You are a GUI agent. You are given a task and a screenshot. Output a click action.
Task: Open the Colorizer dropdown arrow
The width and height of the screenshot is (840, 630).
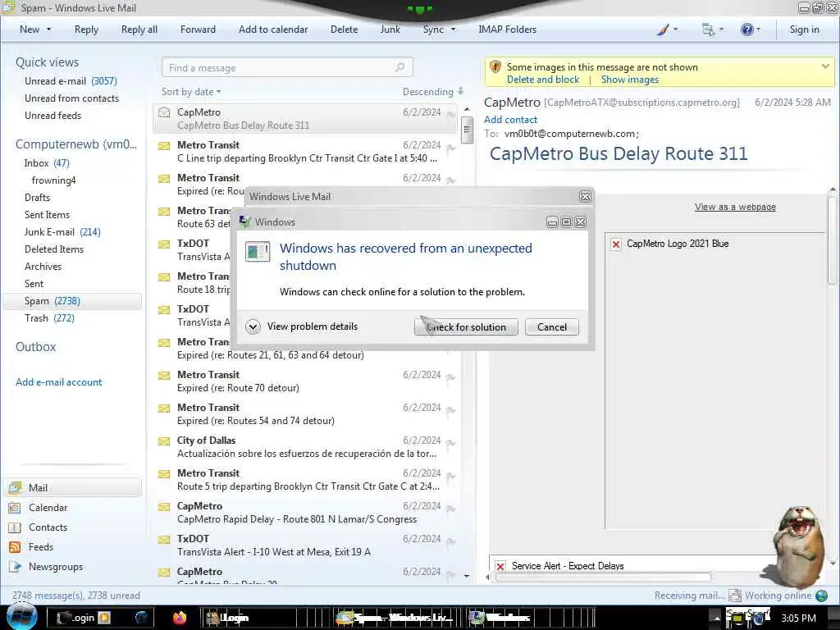tap(676, 30)
